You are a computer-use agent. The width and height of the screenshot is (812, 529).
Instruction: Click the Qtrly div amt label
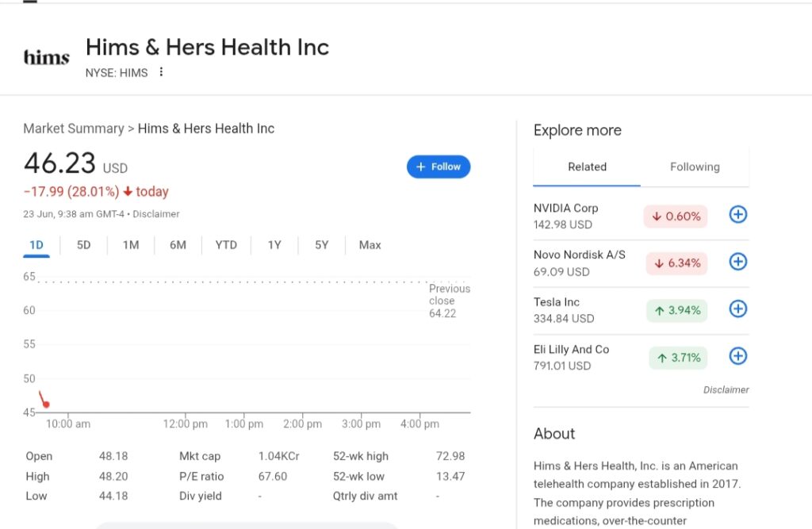[x=365, y=496]
